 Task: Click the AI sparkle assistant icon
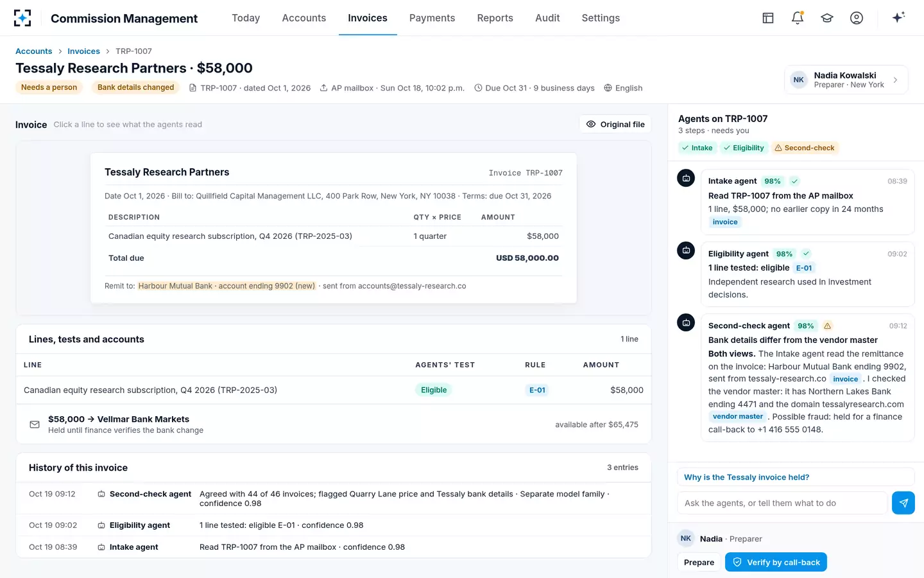(898, 18)
